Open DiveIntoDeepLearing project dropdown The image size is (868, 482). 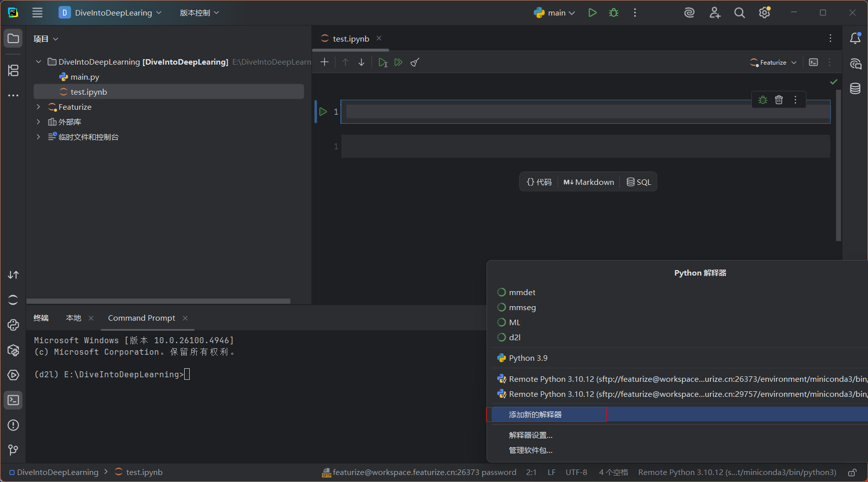coord(110,13)
